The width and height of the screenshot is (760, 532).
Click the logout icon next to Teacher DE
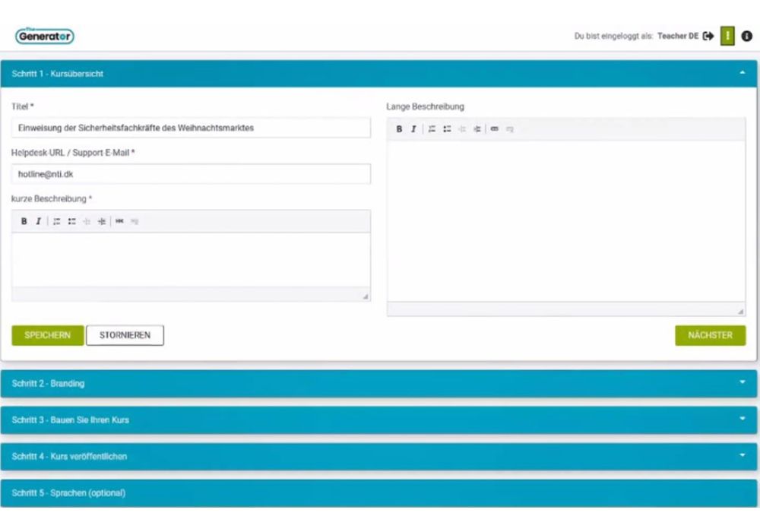coord(708,36)
